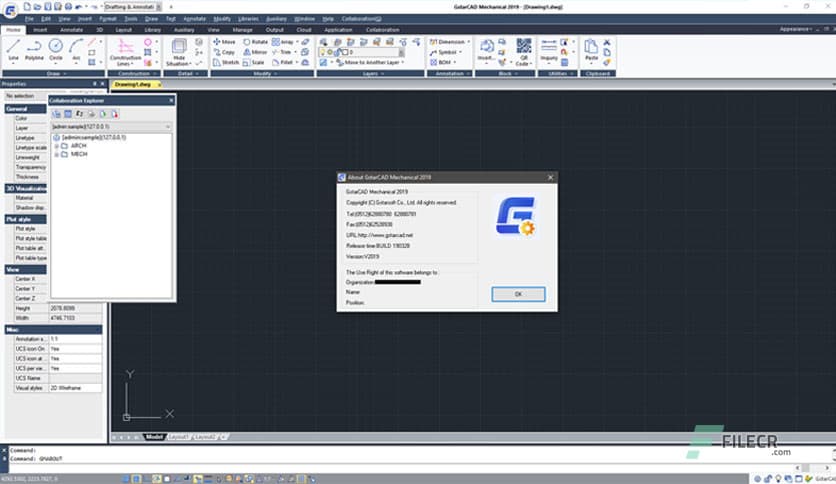This screenshot has height=484, width=836.
Task: Select the Scale tool
Action: pos(254,62)
